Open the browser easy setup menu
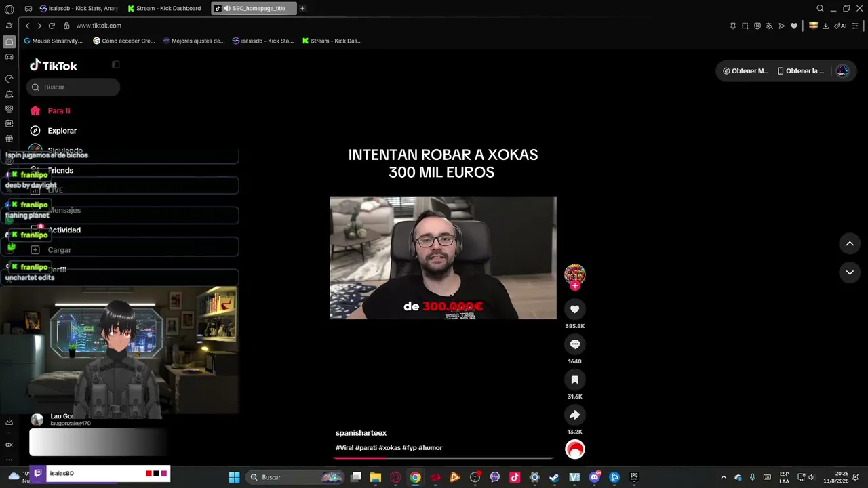This screenshot has height=488, width=868. pyautogui.click(x=856, y=26)
